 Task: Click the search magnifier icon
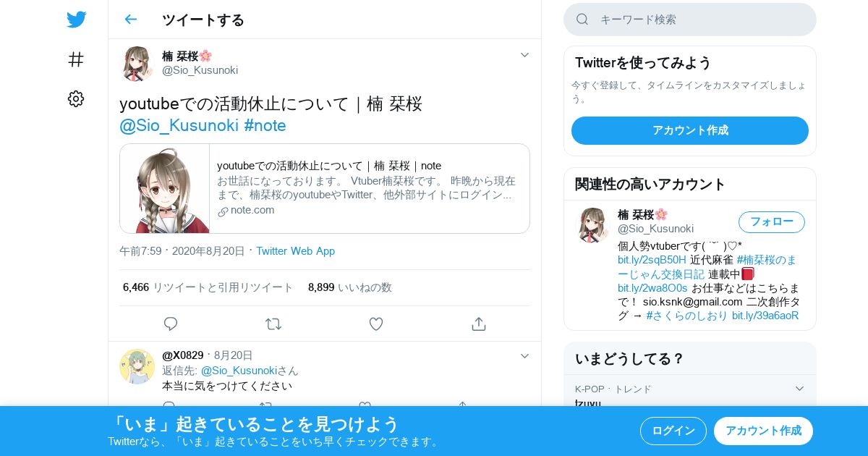(x=582, y=20)
